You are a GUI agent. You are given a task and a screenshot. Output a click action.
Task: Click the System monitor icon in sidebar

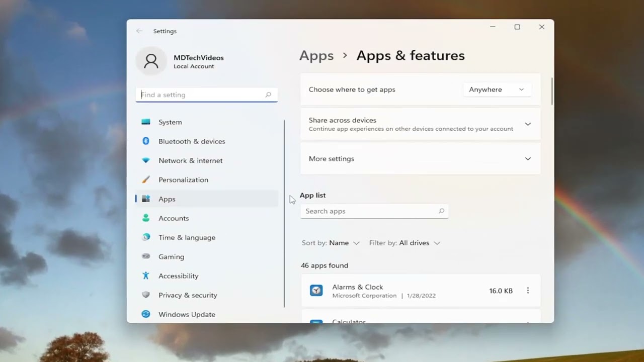(146, 122)
